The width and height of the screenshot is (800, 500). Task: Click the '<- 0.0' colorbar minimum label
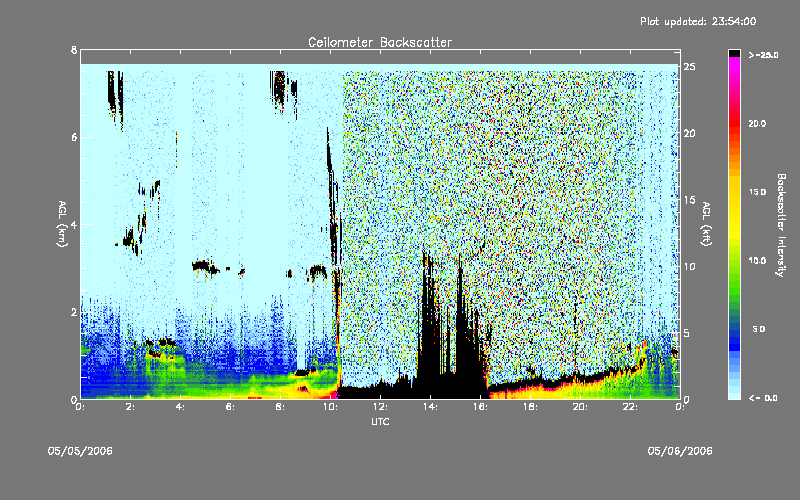point(763,398)
